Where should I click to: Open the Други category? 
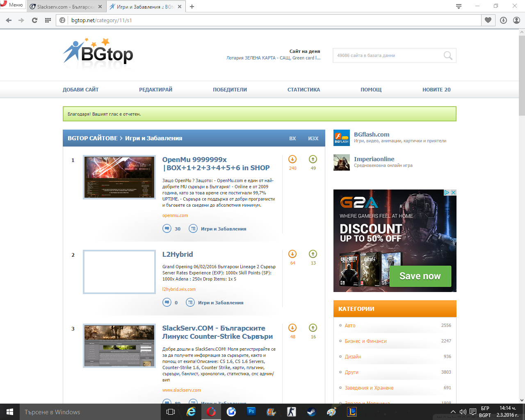point(352,372)
